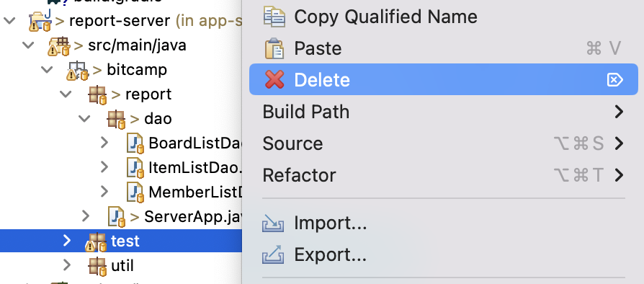Click the Source submenu arrow

tap(619, 143)
